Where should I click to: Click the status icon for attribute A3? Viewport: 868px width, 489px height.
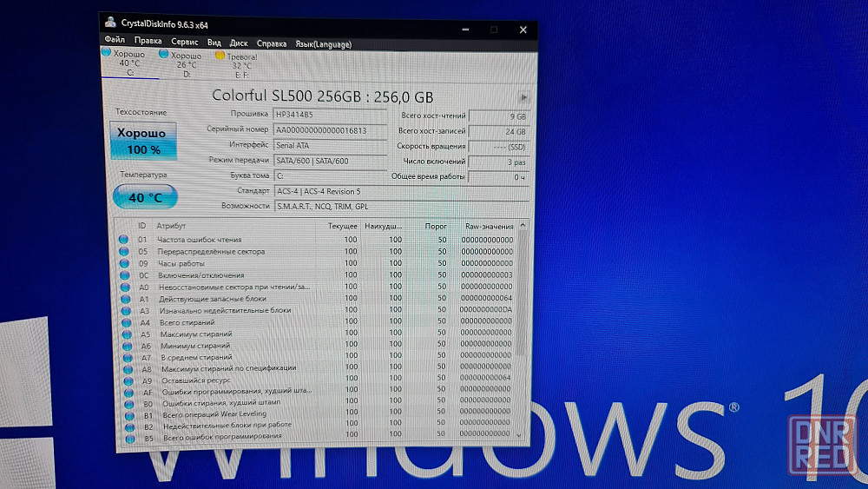tap(126, 311)
